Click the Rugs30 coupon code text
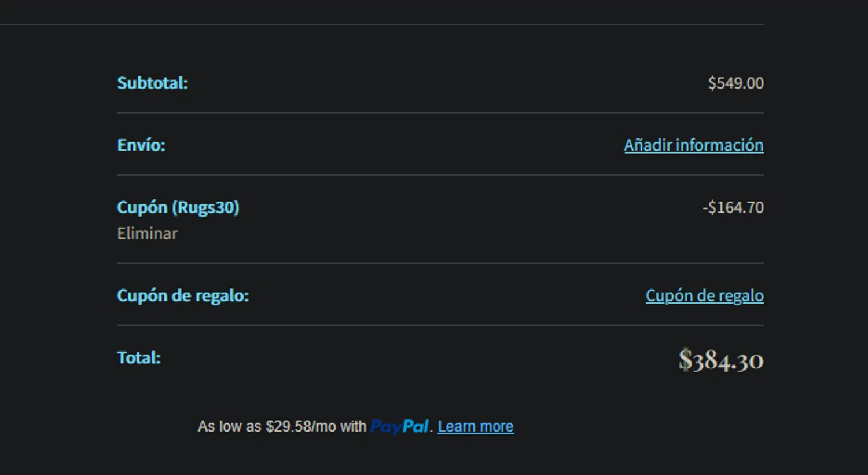The height and width of the screenshot is (475, 868). tap(206, 207)
